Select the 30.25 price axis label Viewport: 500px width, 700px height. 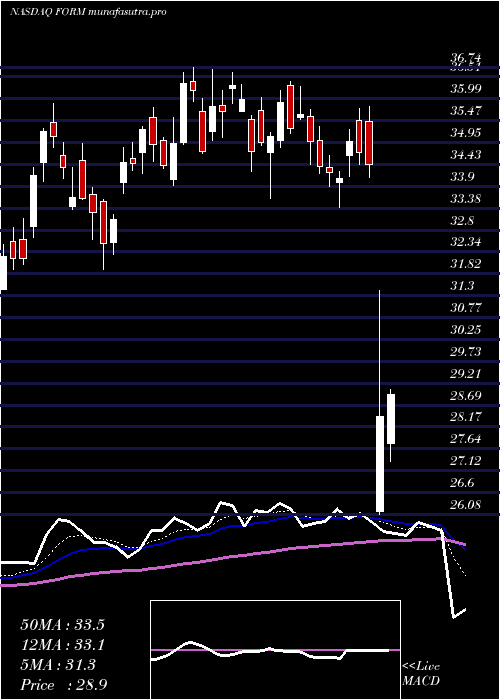(466, 330)
